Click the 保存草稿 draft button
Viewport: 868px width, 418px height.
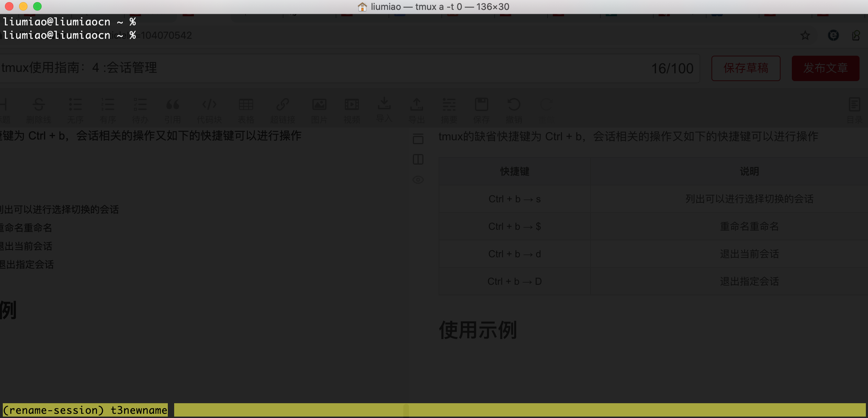point(746,68)
